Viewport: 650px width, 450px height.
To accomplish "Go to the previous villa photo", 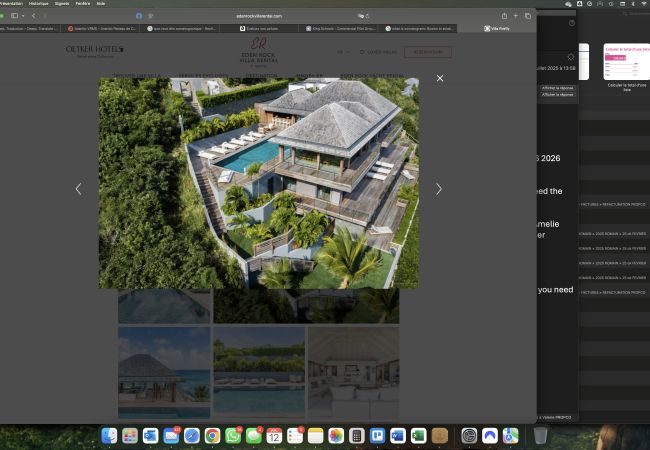I will tap(79, 188).
